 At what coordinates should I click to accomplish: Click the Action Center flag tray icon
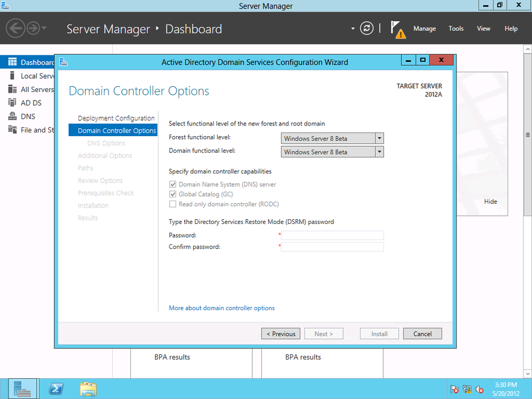(x=454, y=389)
